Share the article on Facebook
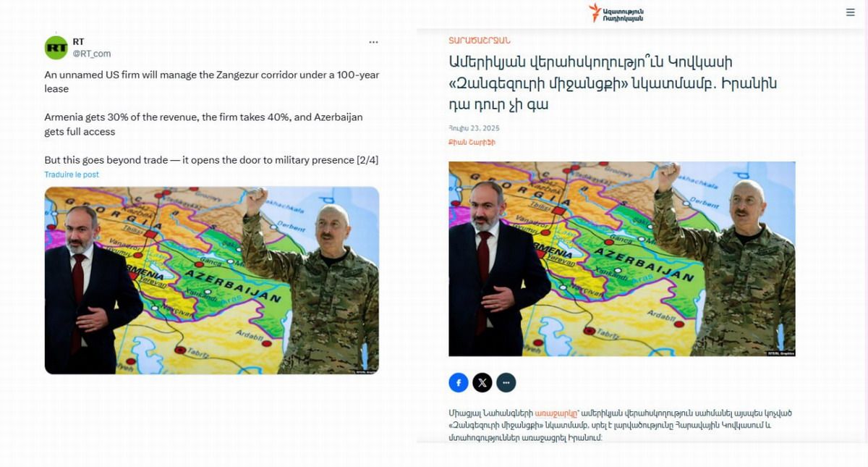 pos(459,382)
